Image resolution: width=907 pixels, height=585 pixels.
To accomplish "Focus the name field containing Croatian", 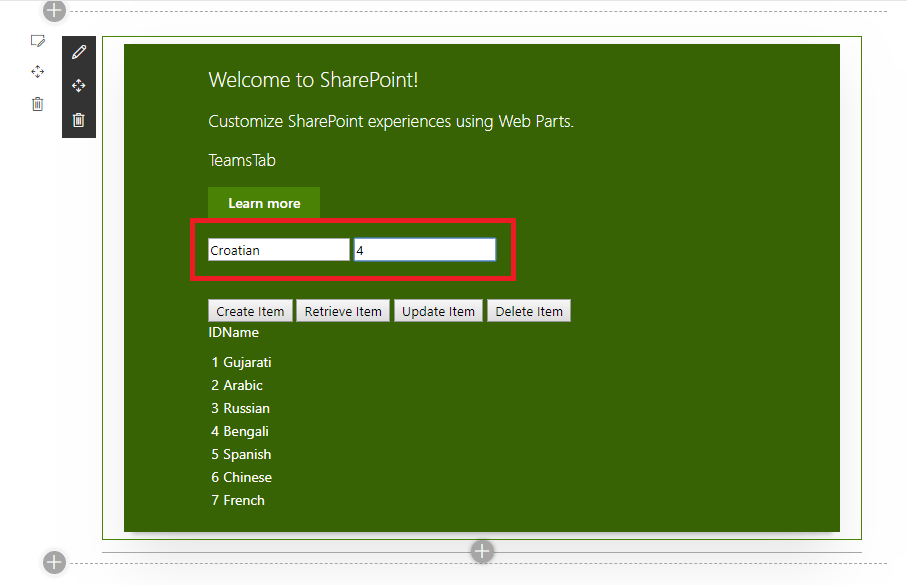I will (279, 250).
